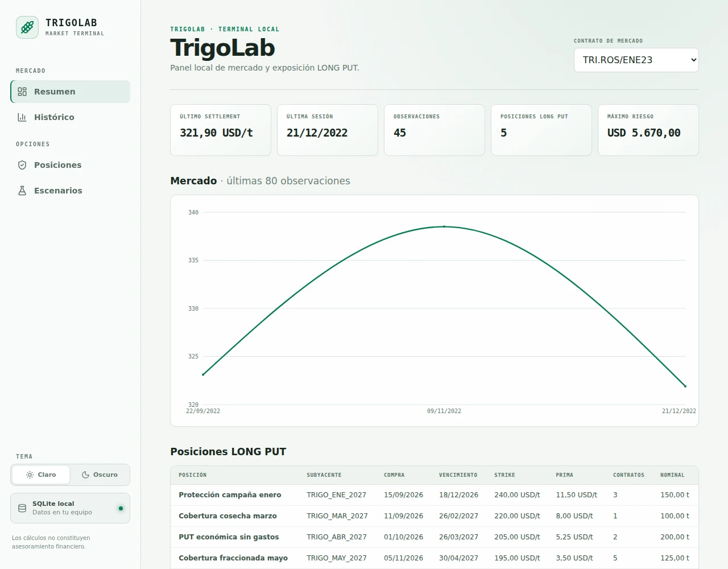Screen dimensions: 728x569
Task: Switch to the Claro light theme
Action: pos(41,475)
